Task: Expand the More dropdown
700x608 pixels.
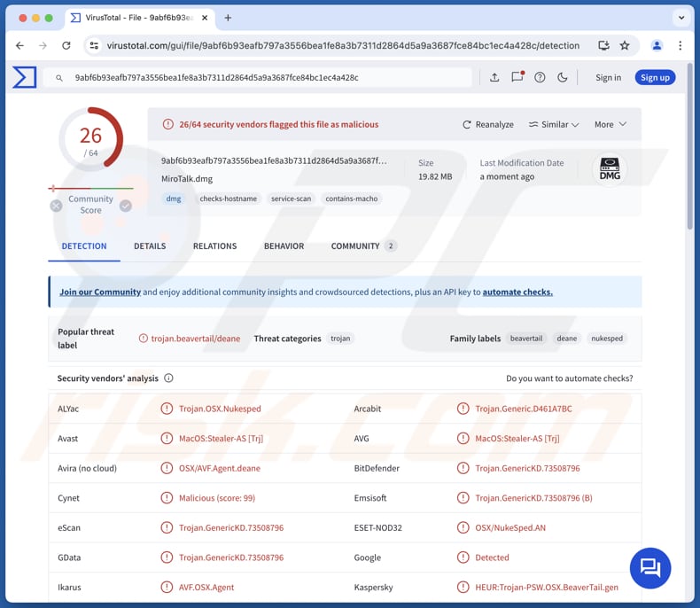Action: coord(611,125)
